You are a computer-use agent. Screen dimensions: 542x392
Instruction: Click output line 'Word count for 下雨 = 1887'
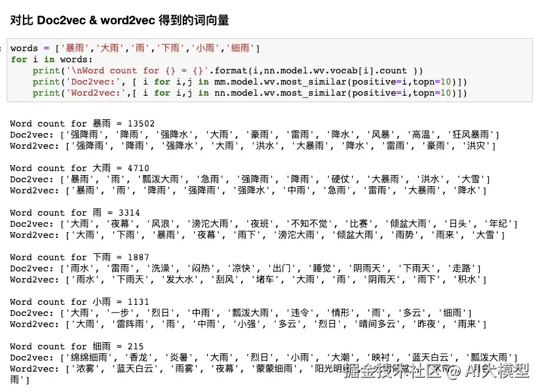(x=79, y=257)
